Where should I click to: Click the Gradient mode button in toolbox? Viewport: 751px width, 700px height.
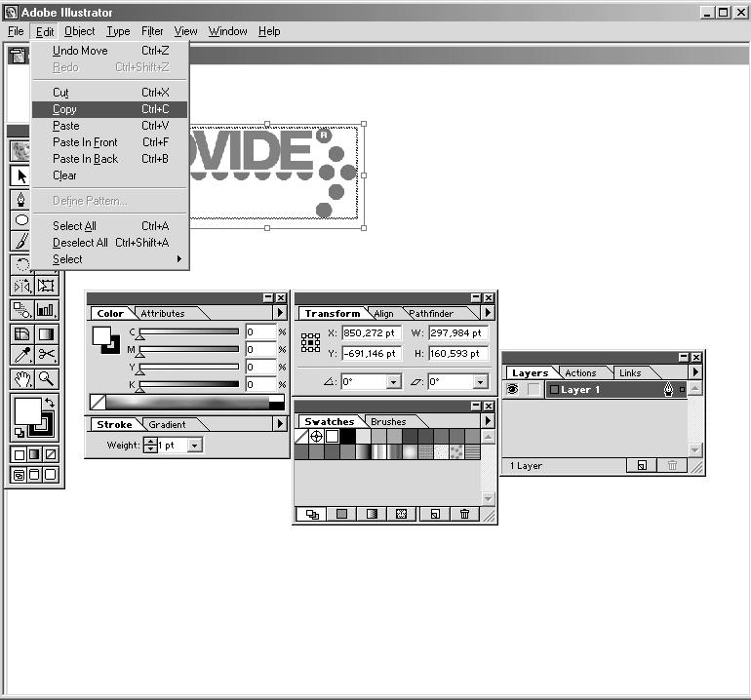[34, 454]
